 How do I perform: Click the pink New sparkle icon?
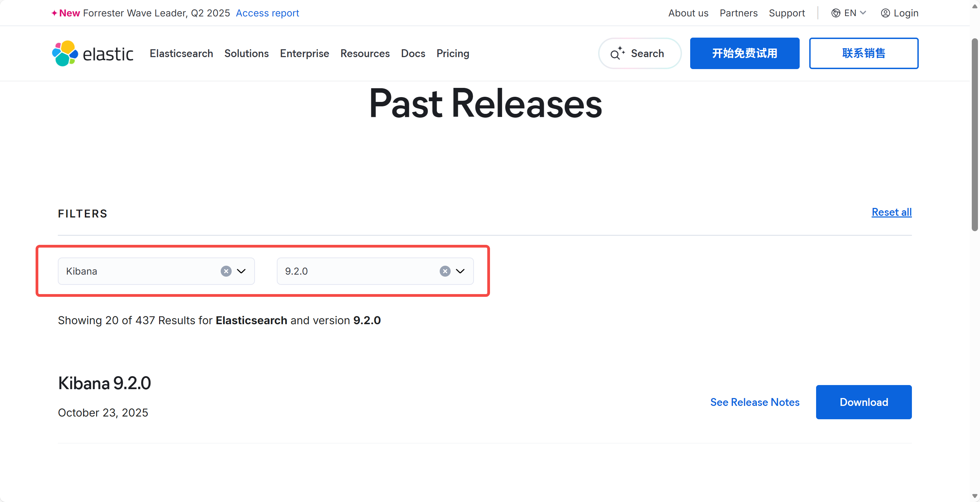click(54, 13)
